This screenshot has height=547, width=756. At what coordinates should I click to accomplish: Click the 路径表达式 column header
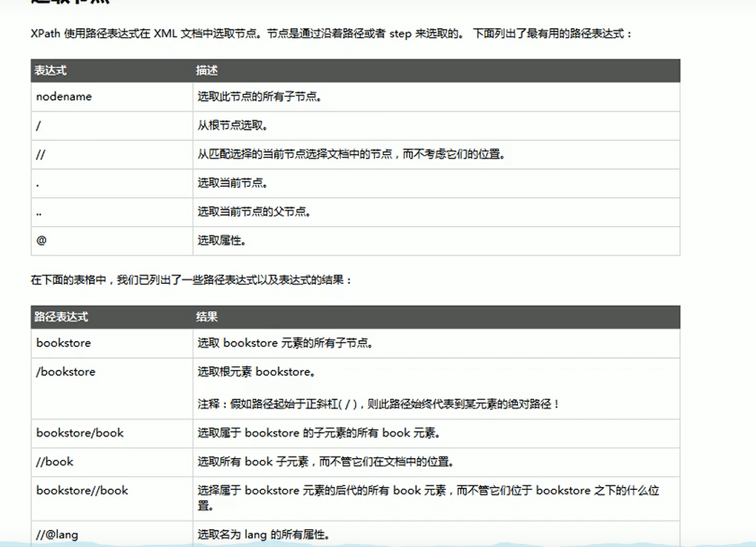pos(61,316)
